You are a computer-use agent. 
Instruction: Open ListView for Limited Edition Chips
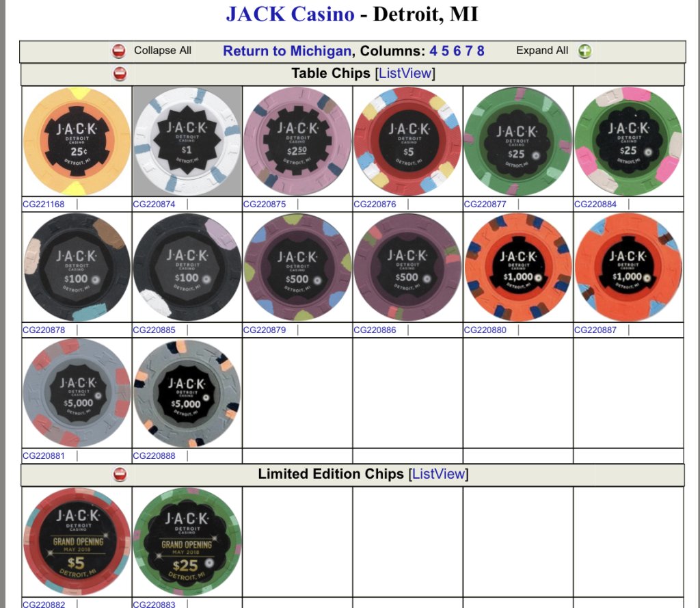(x=438, y=474)
